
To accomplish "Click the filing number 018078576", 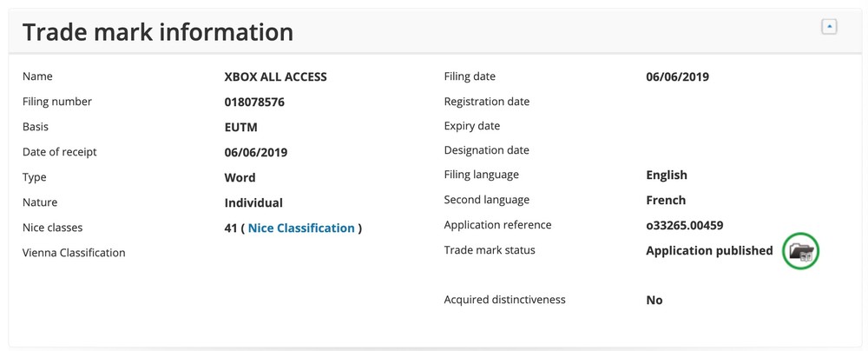I will pyautogui.click(x=254, y=103).
